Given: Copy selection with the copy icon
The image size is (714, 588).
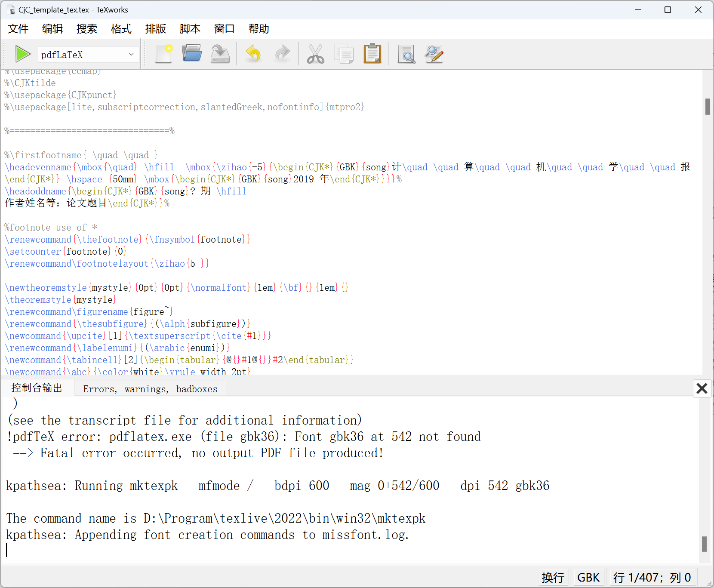Looking at the screenshot, I should (344, 54).
